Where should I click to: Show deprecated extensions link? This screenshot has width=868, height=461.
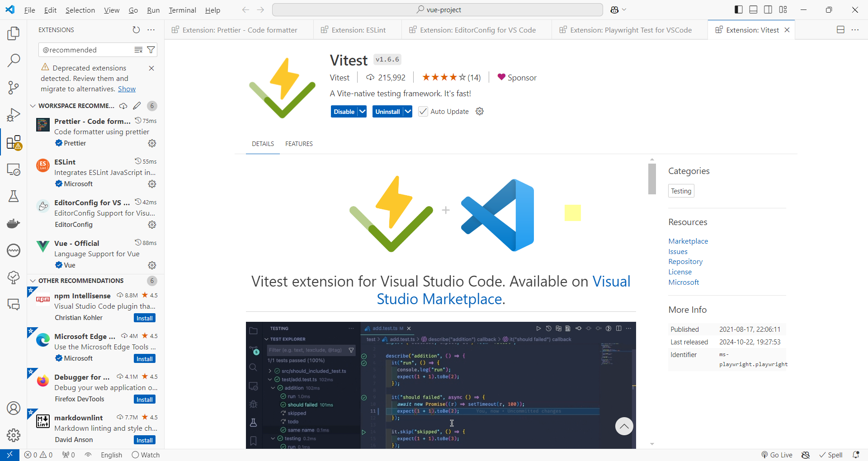pos(127,89)
